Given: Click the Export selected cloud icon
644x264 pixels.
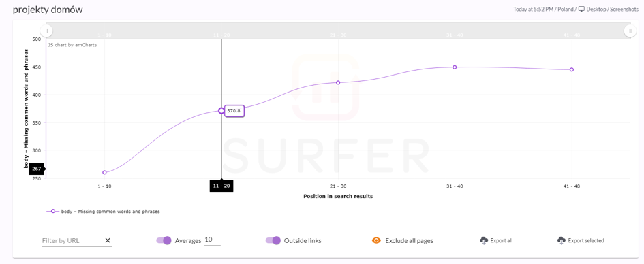Looking at the screenshot, I should [562, 241].
